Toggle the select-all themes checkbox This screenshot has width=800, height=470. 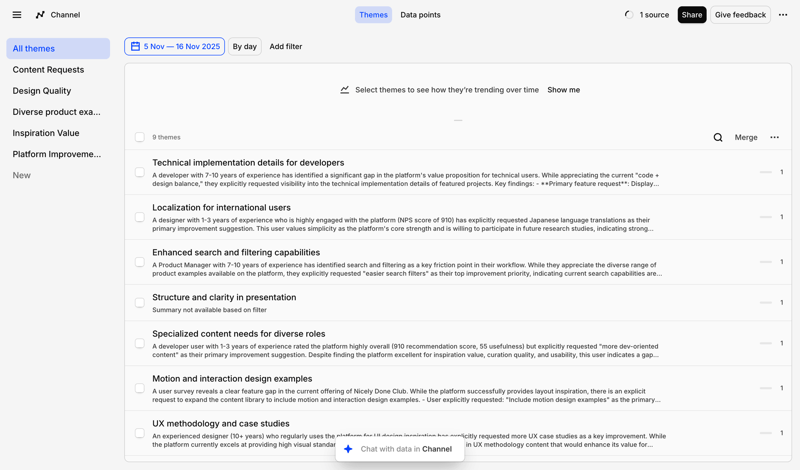click(x=140, y=137)
